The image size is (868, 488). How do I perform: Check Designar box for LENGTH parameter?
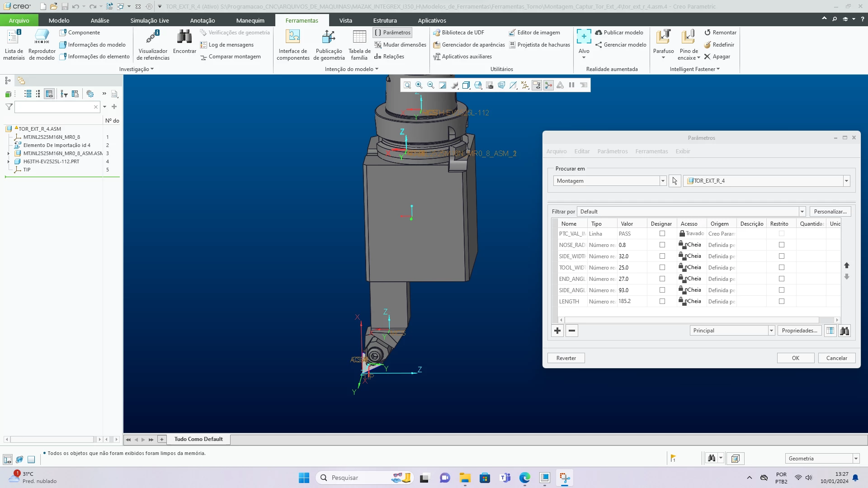pos(662,301)
